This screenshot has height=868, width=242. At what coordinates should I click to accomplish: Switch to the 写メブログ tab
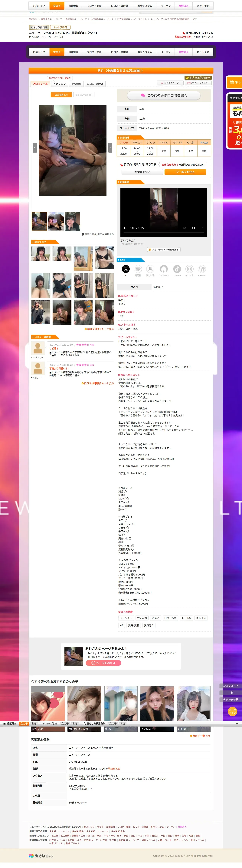(60, 84)
